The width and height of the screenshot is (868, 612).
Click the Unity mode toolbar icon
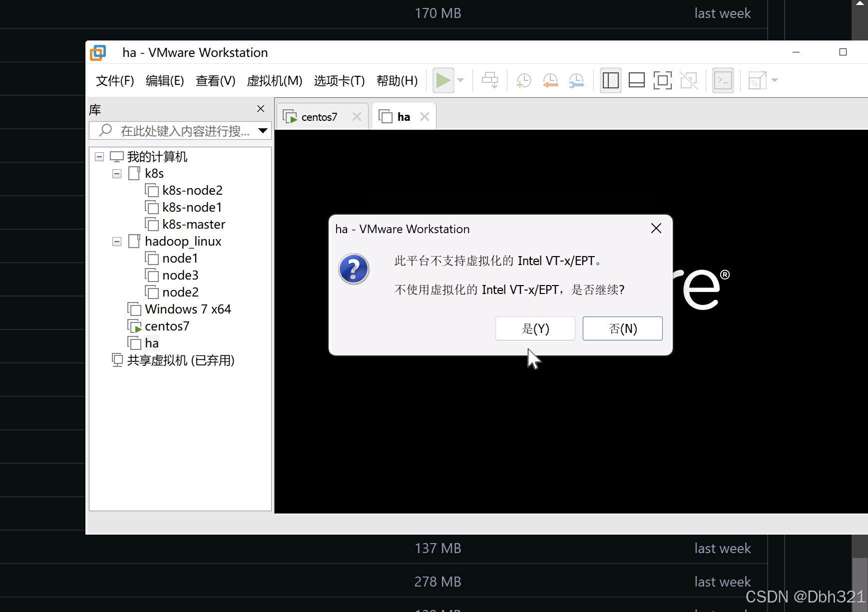click(x=689, y=80)
